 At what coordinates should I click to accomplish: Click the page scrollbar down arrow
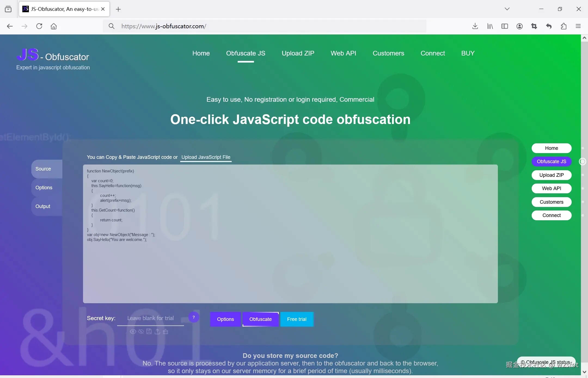(x=584, y=372)
